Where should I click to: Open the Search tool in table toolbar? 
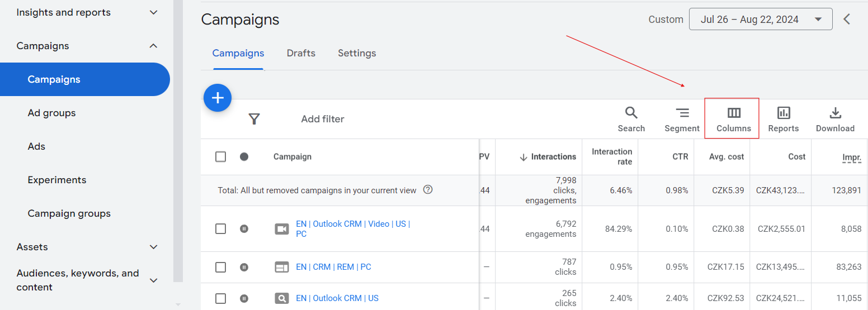[x=631, y=120]
